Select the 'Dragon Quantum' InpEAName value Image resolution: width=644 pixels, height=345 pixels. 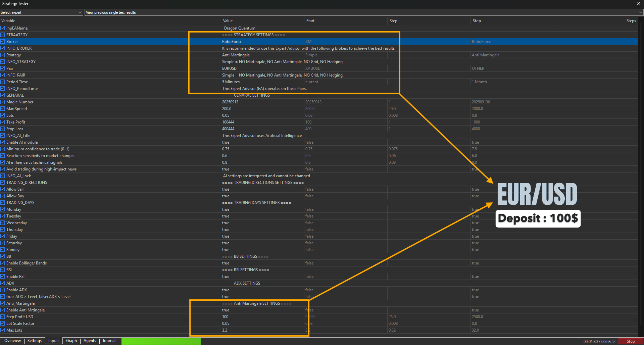[240, 28]
